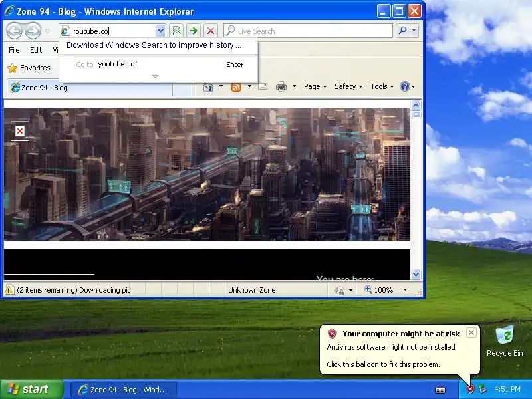Open the Recycle Bin desktop icon
The image size is (532, 399).
coord(505,341)
